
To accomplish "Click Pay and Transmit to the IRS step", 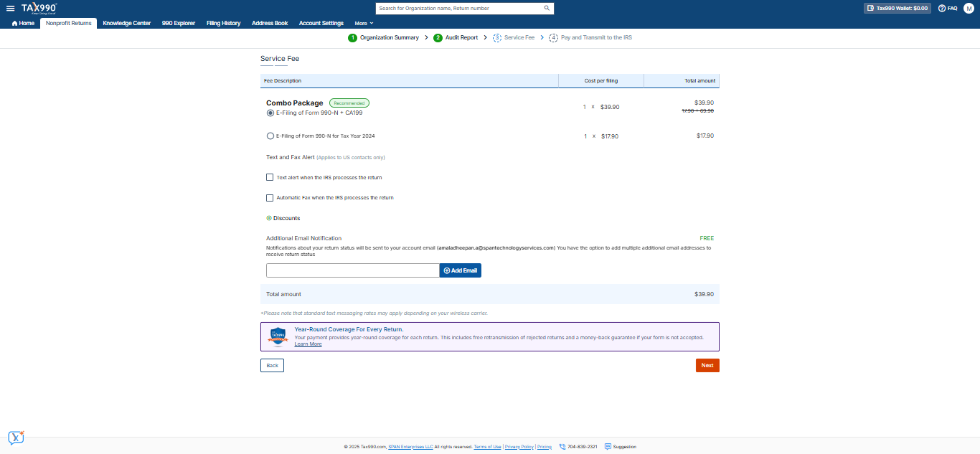I will (x=590, y=37).
